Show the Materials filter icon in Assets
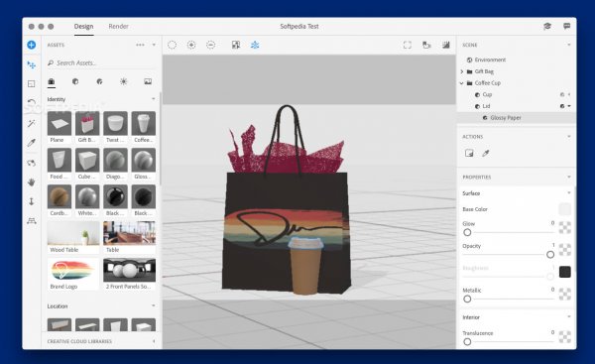The width and height of the screenshot is (595, 364). click(75, 81)
